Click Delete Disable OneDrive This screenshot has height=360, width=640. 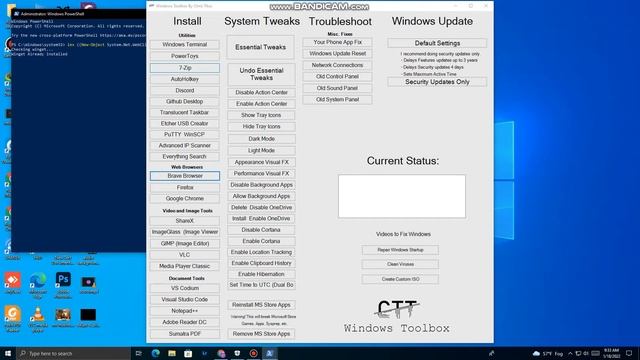[261, 207]
